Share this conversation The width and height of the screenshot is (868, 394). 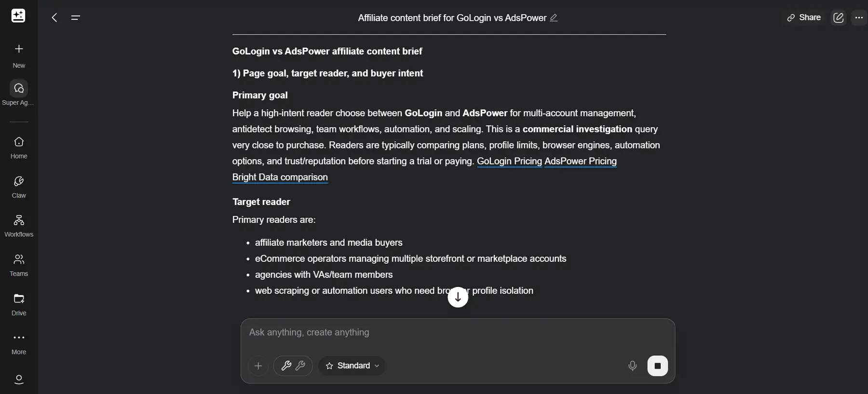point(804,17)
